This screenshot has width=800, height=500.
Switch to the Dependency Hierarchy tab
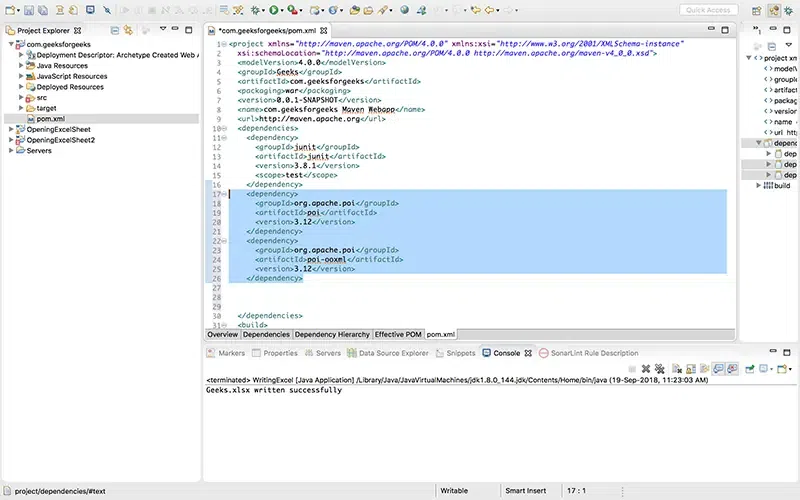(332, 334)
